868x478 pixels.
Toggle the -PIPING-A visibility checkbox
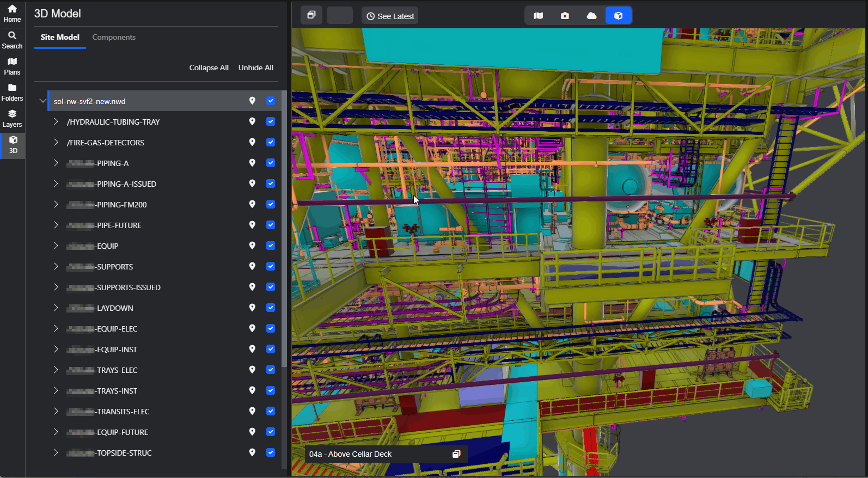pos(271,163)
